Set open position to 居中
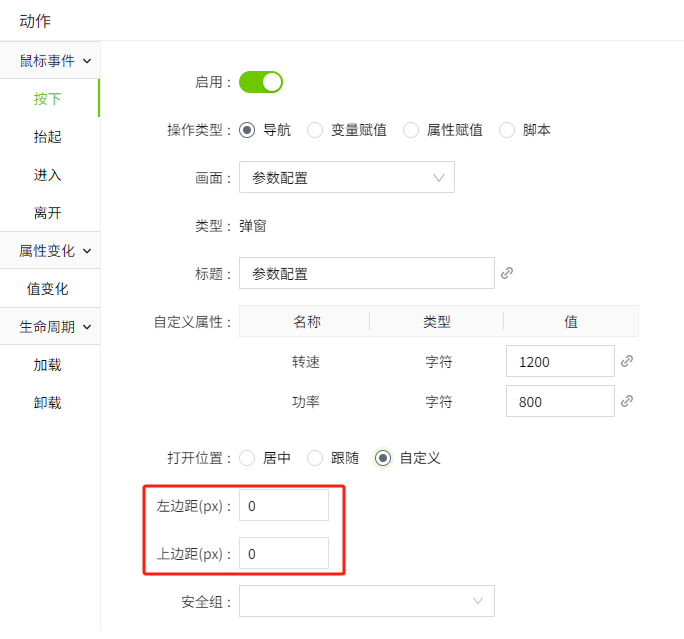This screenshot has height=639, width=684. 247,458
